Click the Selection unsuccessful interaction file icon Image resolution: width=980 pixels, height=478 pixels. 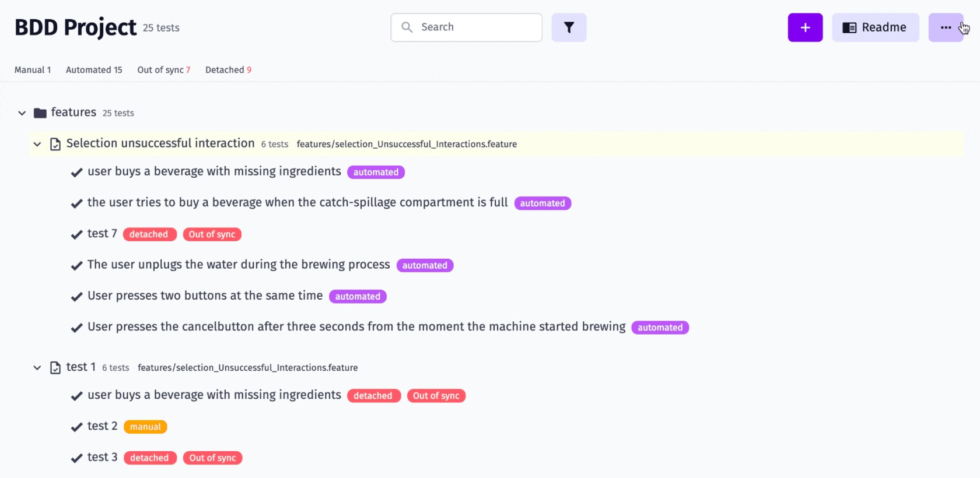(x=55, y=144)
